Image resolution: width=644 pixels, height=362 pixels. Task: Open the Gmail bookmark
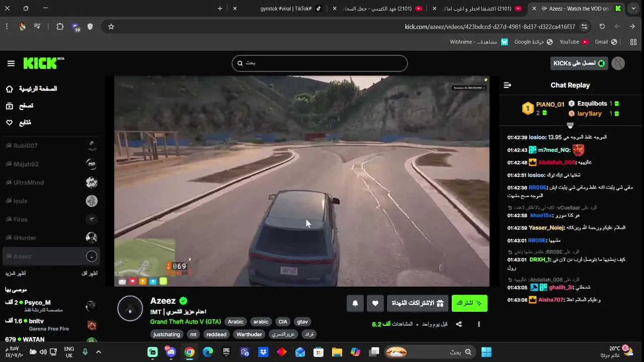pos(607,42)
